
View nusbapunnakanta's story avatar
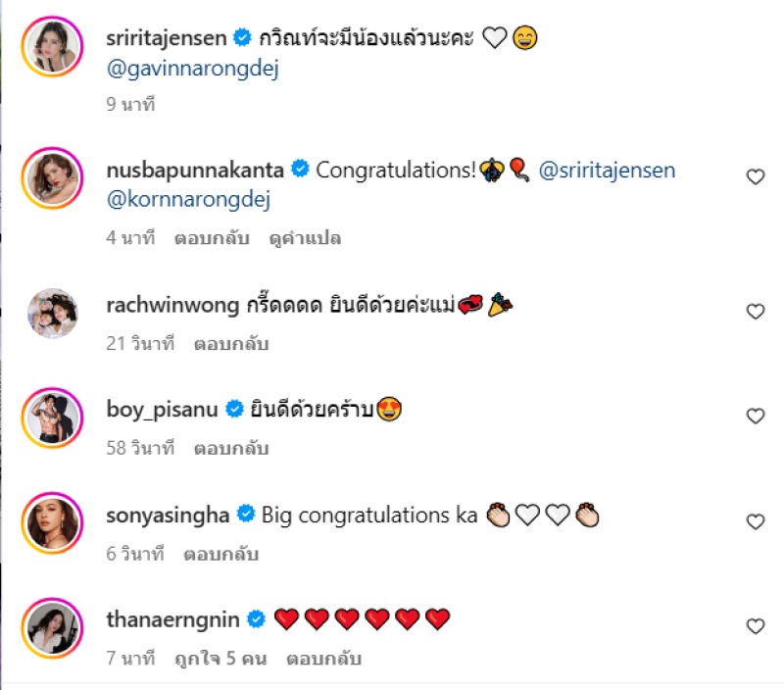tap(52, 177)
